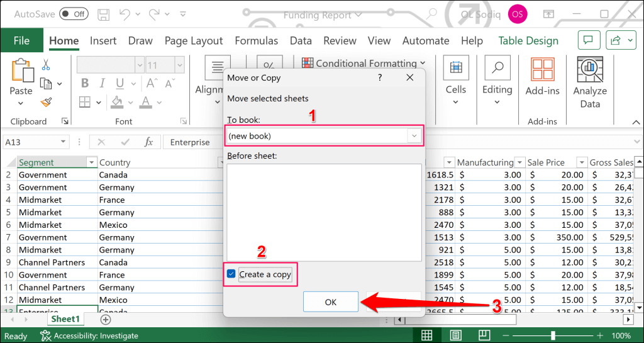
Task: Toggle Bold formatting
Action: [x=85, y=83]
